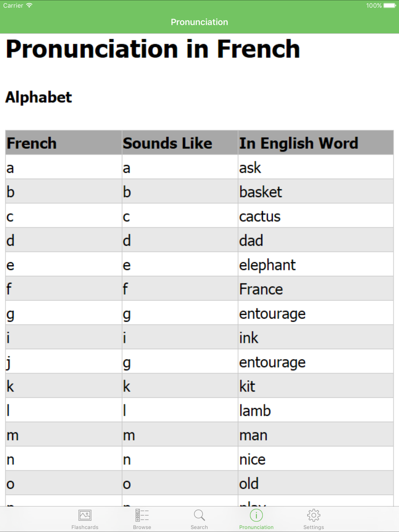
Task: Tap the word 'cactus' in the table
Action: 260,217
